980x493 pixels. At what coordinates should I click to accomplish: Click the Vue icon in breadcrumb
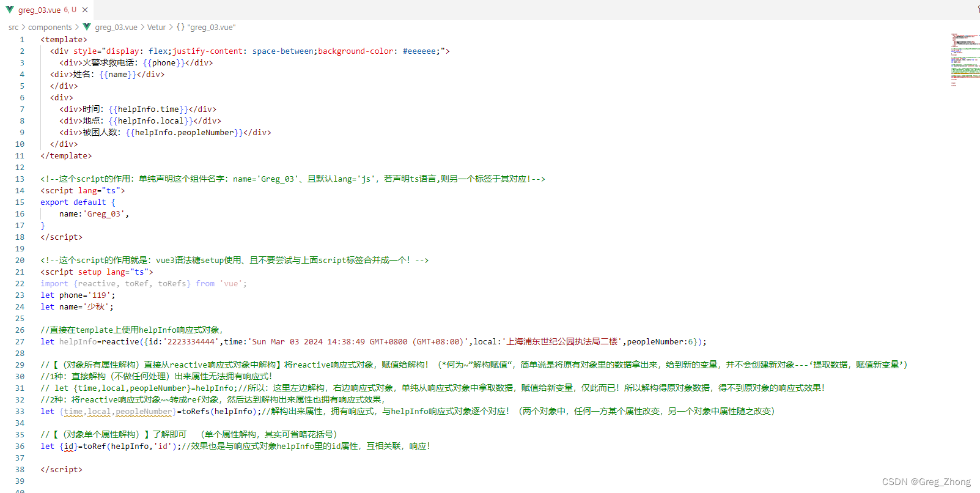click(87, 27)
